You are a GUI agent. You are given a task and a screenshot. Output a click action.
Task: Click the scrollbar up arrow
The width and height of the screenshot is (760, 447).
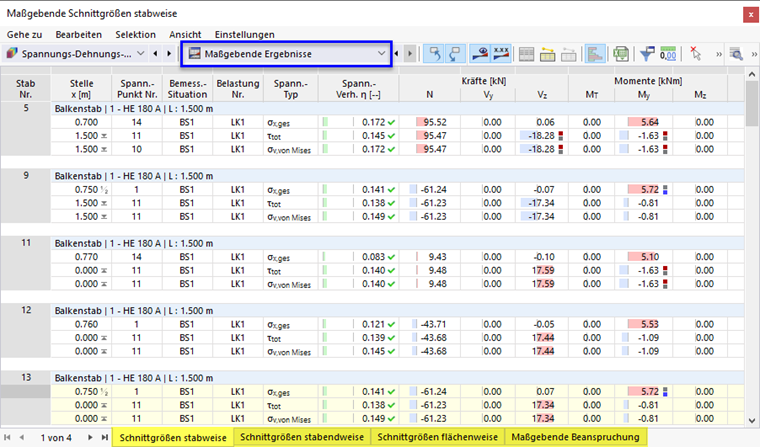751,74
